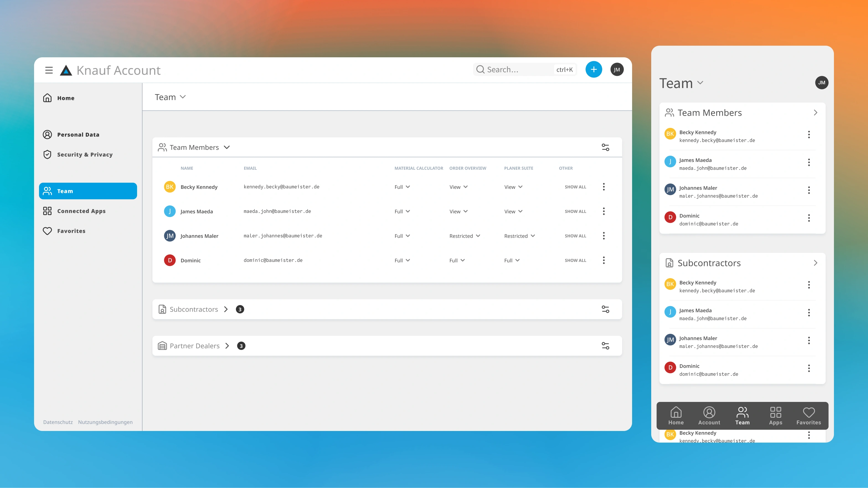Viewport: 868px width, 488px height.
Task: Open filter settings for Subcontractors section
Action: point(605,309)
